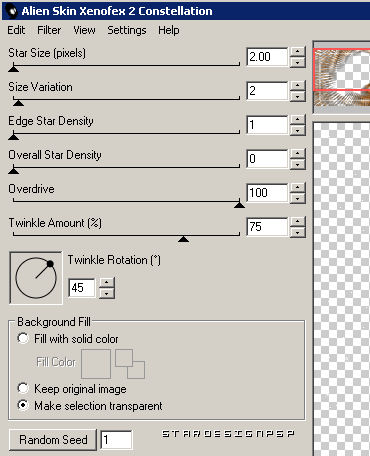Decrease Twinkle Amount with down arrow
The height and width of the screenshot is (456, 370).
click(x=297, y=233)
